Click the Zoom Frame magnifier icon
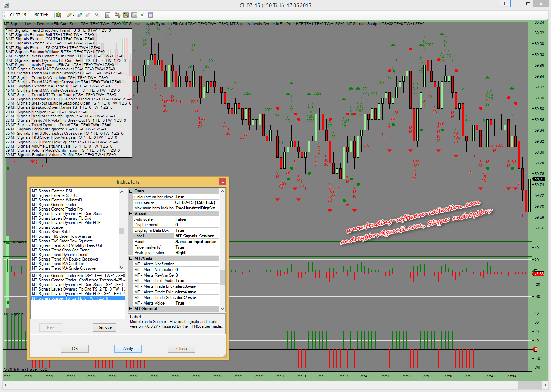This screenshot has height=392, width=551. coord(107,15)
